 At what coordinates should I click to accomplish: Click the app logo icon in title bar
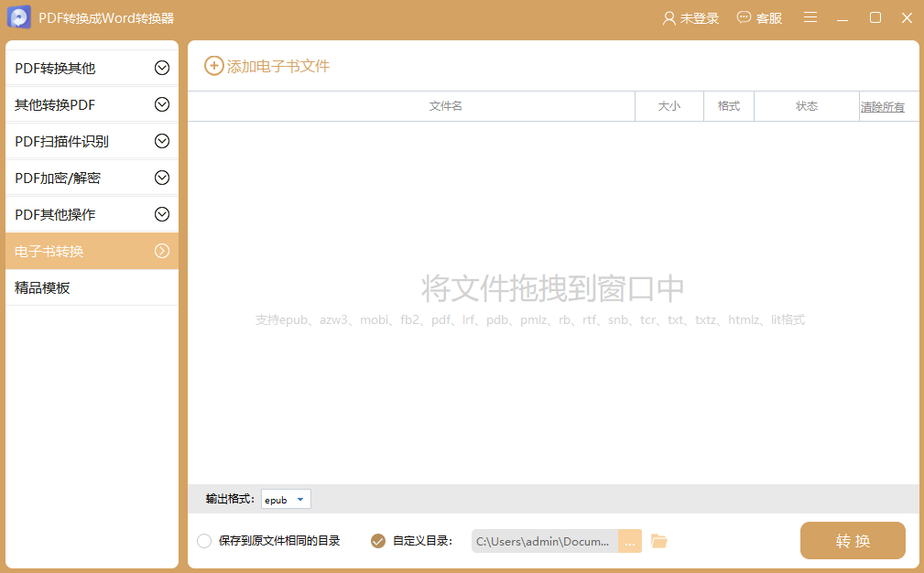pos(19,17)
